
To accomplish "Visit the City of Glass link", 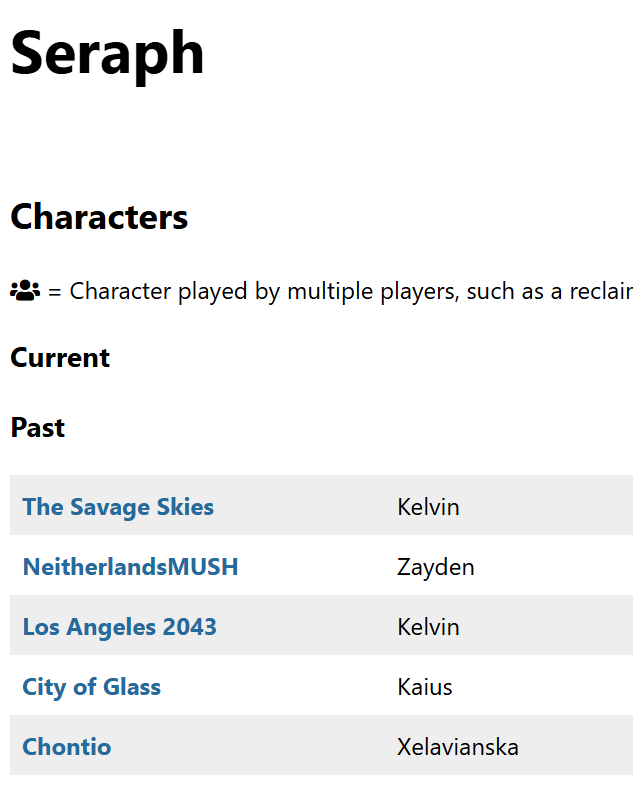I will pyautogui.click(x=91, y=687).
